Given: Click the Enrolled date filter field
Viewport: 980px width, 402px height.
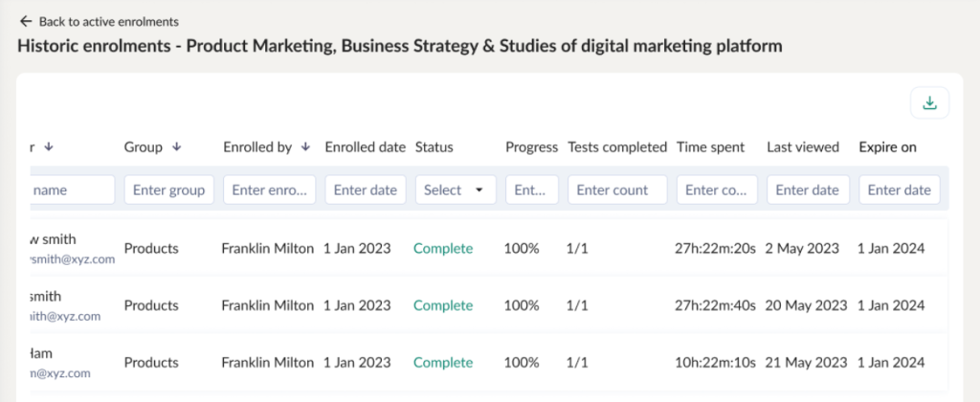Looking at the screenshot, I should tap(365, 190).
